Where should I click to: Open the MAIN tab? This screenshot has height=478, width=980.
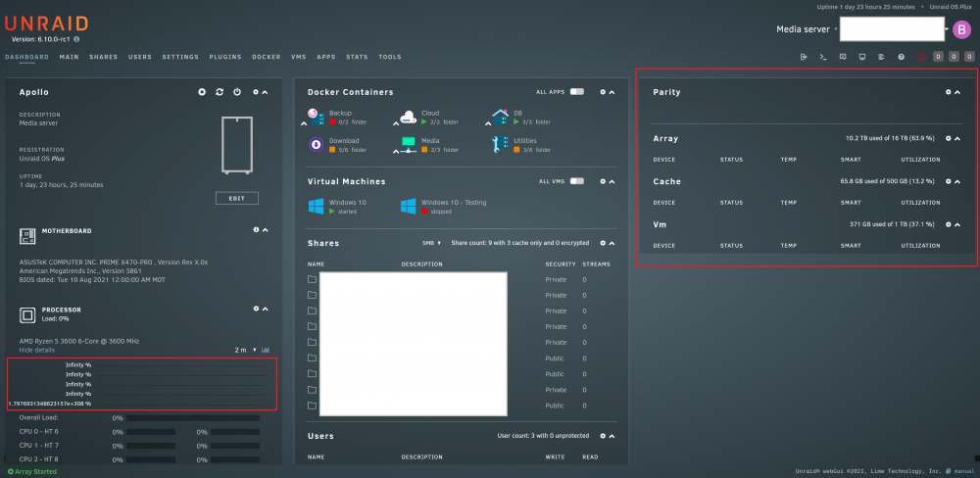tap(69, 57)
